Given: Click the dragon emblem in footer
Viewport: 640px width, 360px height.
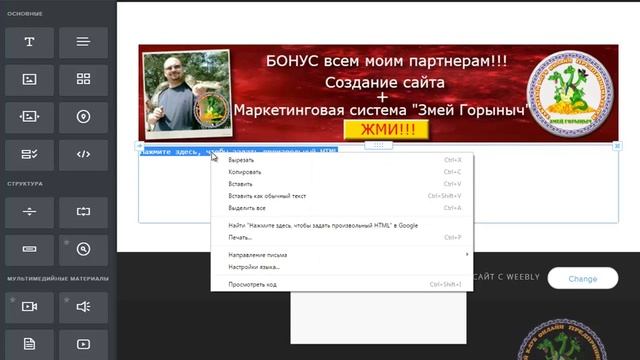Looking at the screenshot, I should click(562, 340).
